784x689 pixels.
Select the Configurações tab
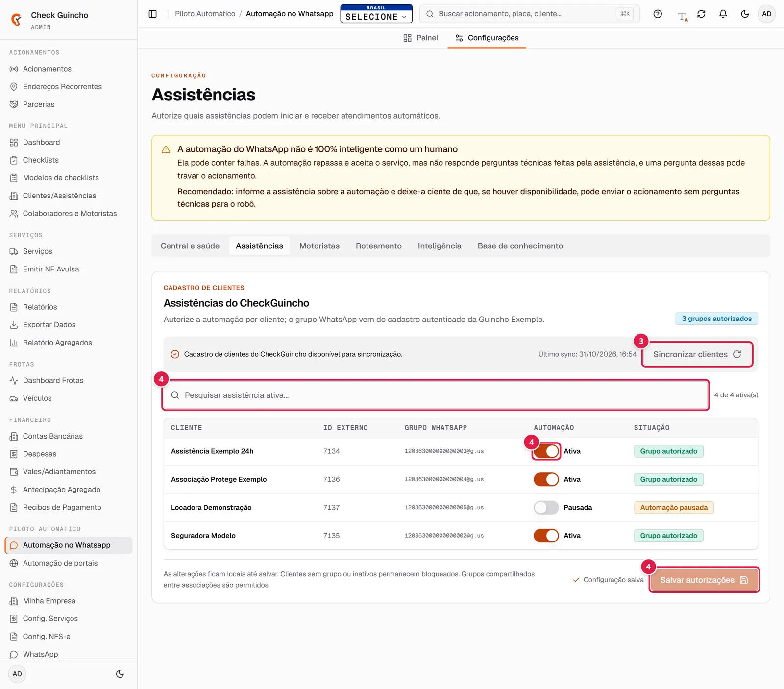point(487,38)
